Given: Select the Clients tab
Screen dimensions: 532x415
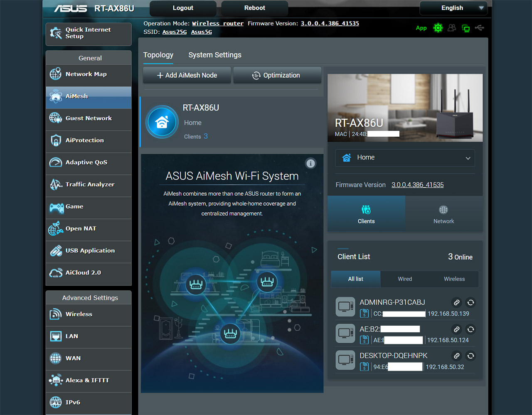Looking at the screenshot, I should pyautogui.click(x=366, y=214).
